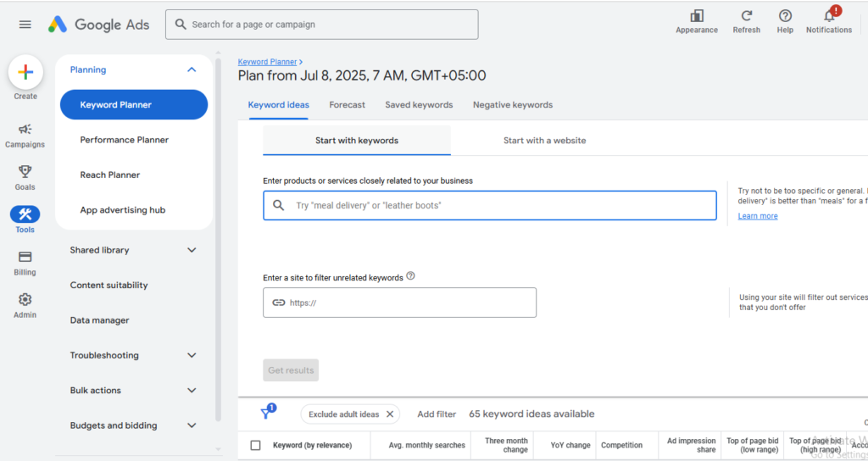Switch to the Forecast tab
Image resolution: width=868 pixels, height=461 pixels.
tap(347, 105)
